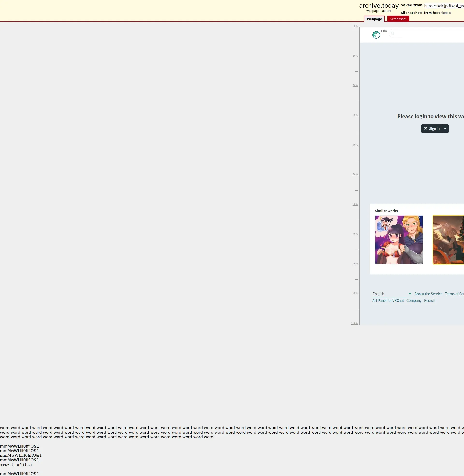Click the saved-from URL field
Image resolution: width=464 pixels, height=476 pixels.
point(443,6)
